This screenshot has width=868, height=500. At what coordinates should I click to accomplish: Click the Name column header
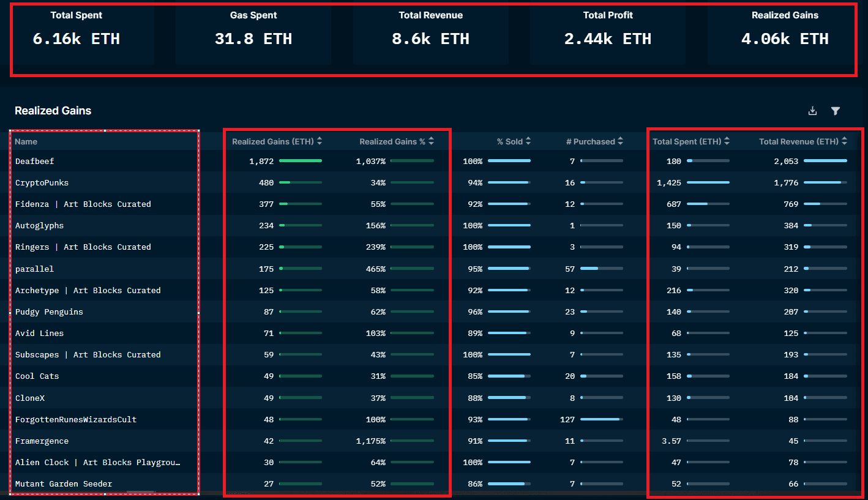point(26,141)
